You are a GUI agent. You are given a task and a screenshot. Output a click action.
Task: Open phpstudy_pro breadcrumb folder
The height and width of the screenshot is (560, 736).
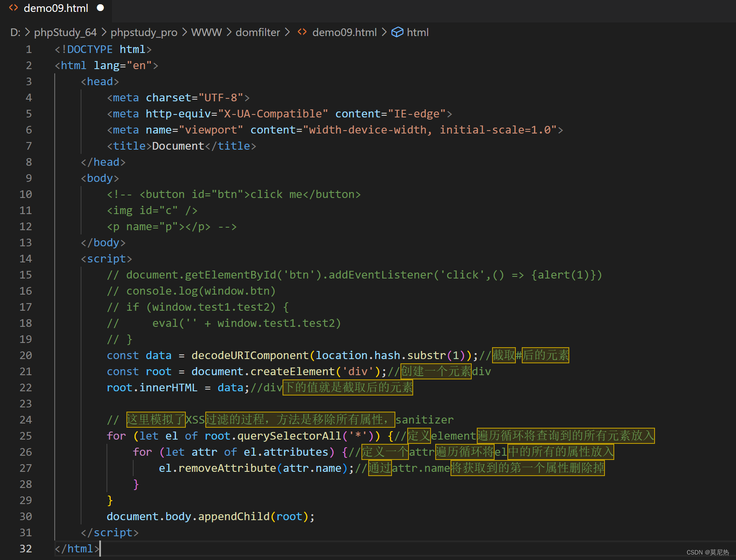(144, 32)
